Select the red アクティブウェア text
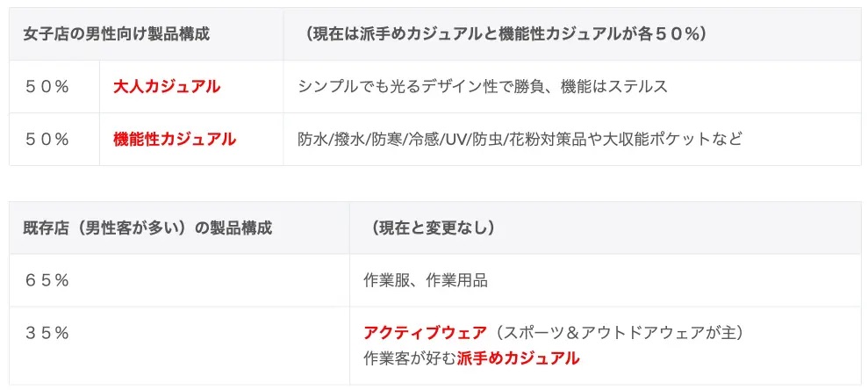Screen dimensions: 868x390 coord(425,333)
